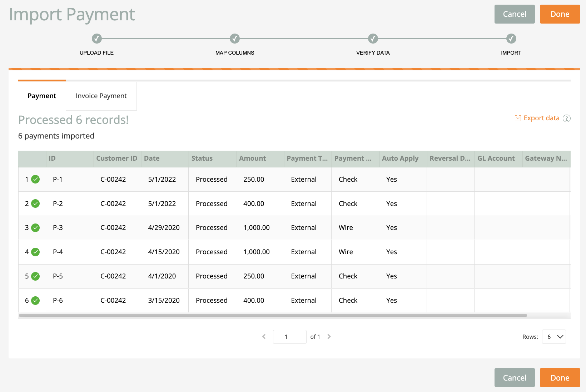The width and height of the screenshot is (586, 392).
Task: Click the 3/15/2020 date cell
Action: [x=165, y=301]
